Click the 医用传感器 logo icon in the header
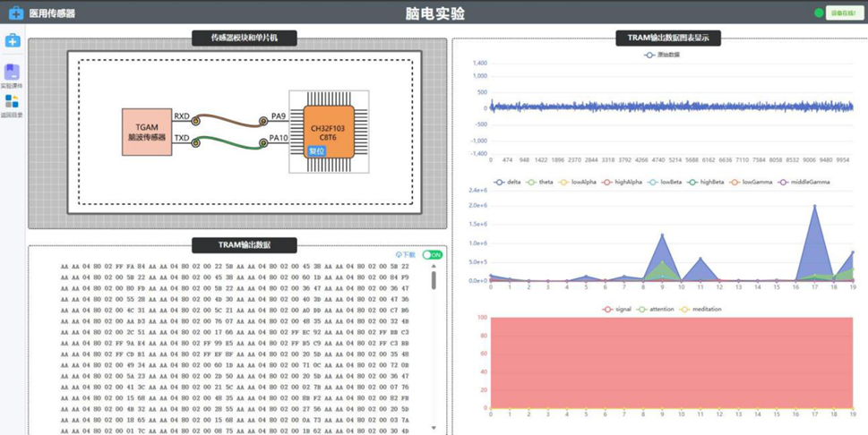 (x=15, y=13)
